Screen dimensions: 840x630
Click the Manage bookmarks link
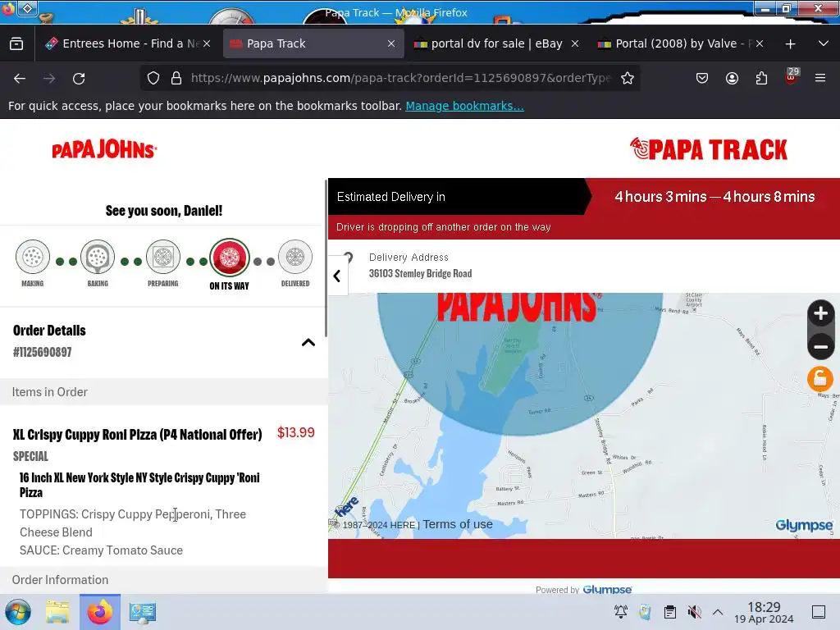[x=464, y=106]
